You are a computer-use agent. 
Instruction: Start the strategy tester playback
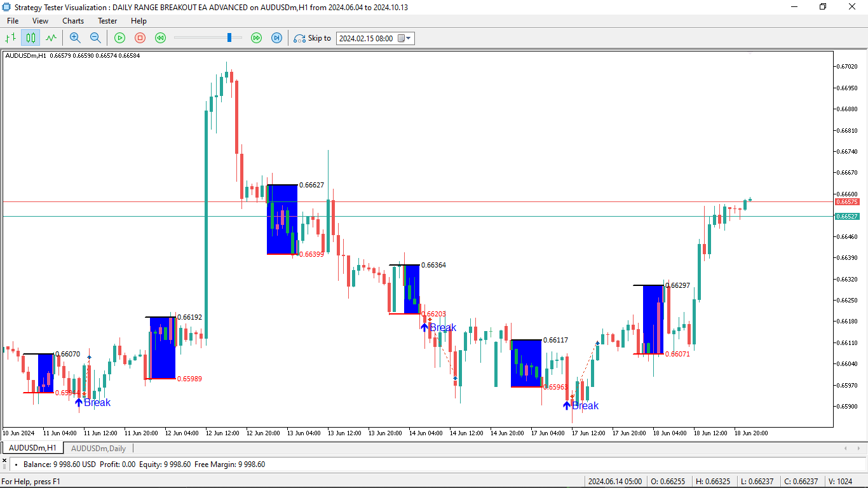119,38
